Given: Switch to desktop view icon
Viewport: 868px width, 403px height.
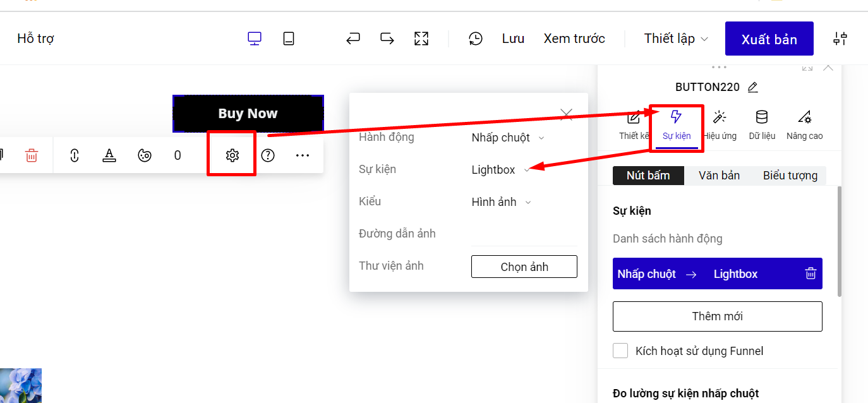Looking at the screenshot, I should (x=255, y=39).
